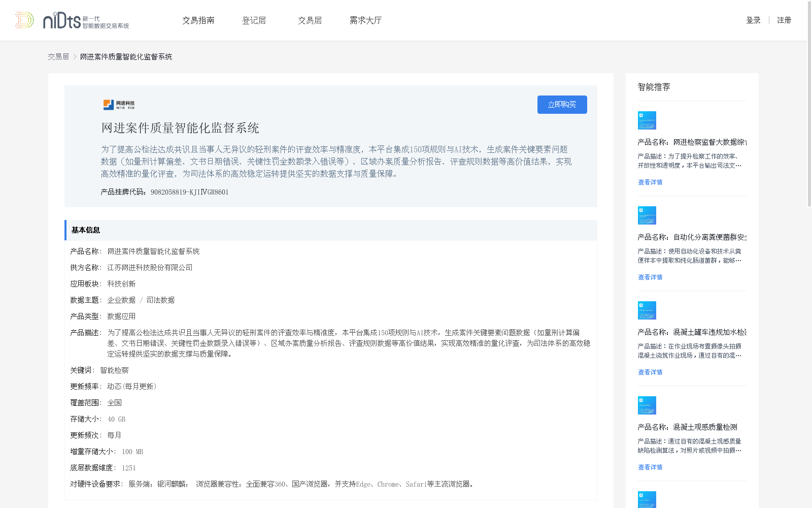Open thumbnail for 自动化分离粪便菌群 product

click(x=647, y=215)
